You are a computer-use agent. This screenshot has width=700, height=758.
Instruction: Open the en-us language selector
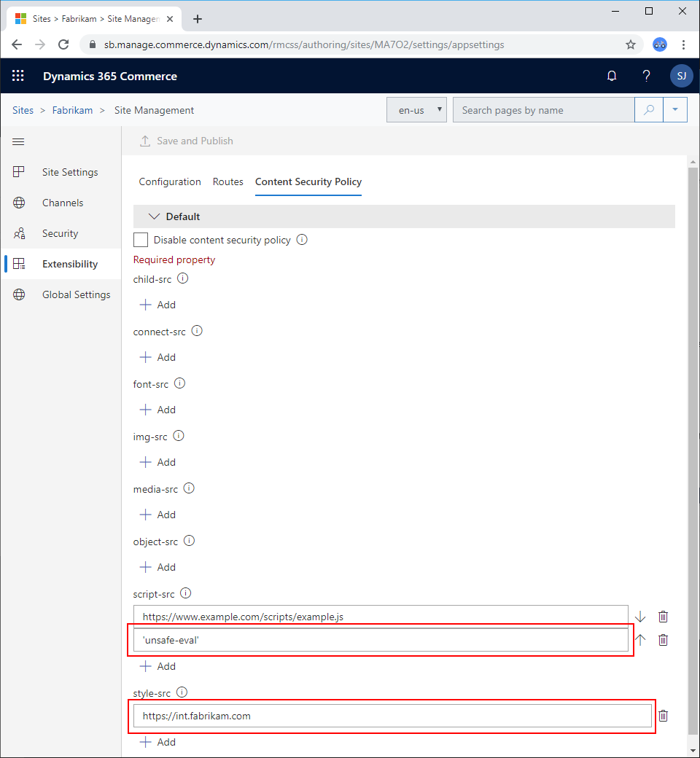pyautogui.click(x=416, y=109)
